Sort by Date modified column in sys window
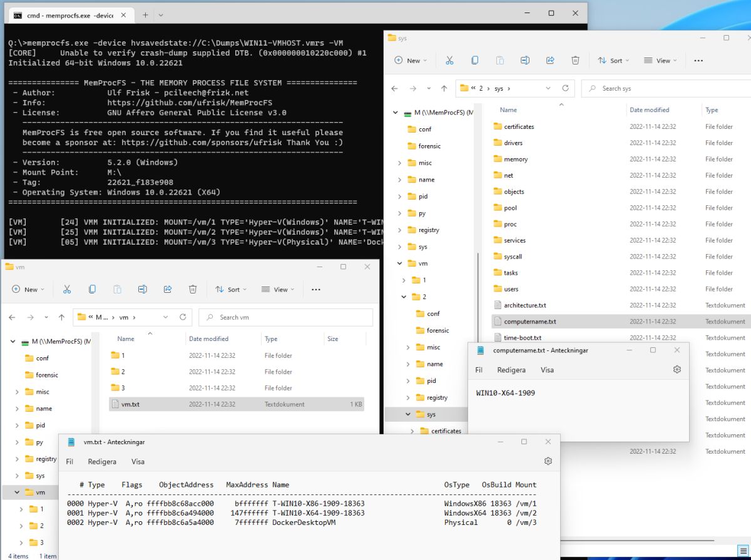 tap(649, 109)
